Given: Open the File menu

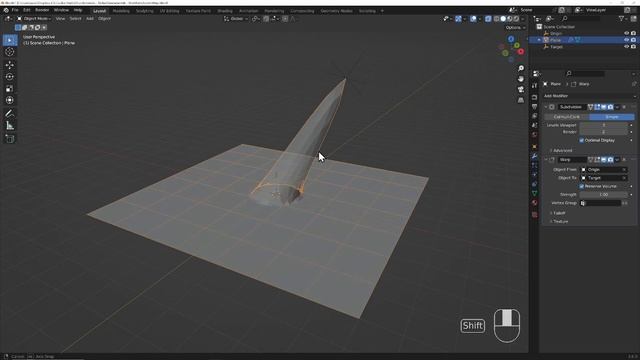Looking at the screenshot, I should pyautogui.click(x=15, y=10).
